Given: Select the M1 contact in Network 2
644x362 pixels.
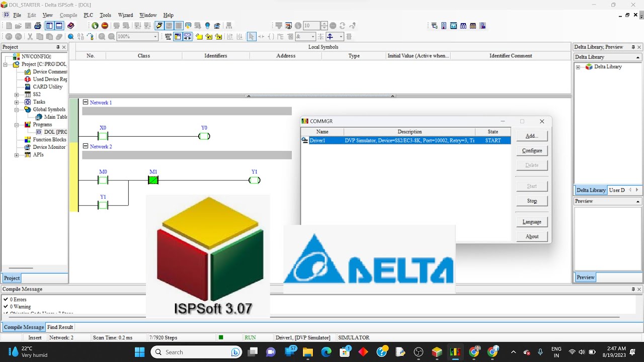Looking at the screenshot, I should (153, 180).
